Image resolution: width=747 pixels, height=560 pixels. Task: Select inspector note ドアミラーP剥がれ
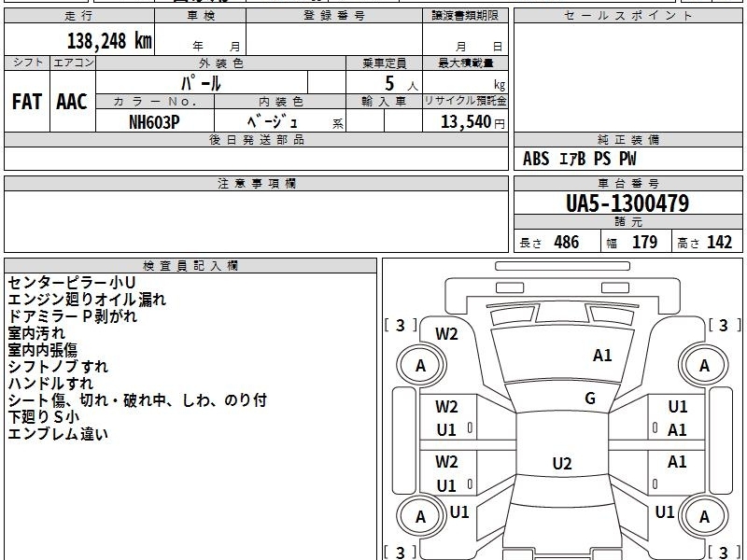pos(73,316)
